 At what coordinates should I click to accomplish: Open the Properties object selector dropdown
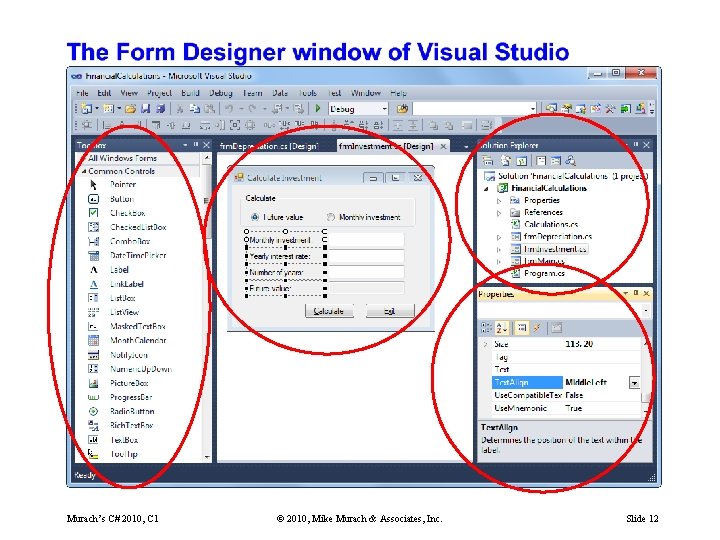point(646,311)
